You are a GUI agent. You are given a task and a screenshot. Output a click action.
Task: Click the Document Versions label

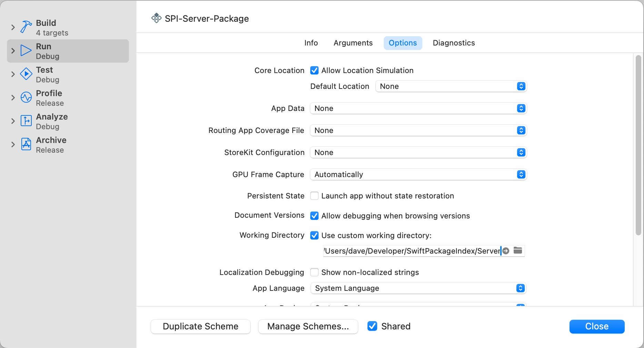(x=269, y=215)
